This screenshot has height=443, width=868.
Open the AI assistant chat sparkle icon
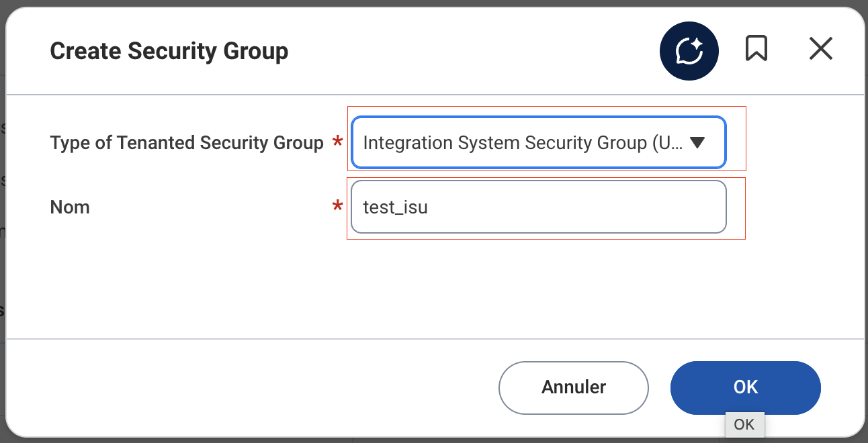click(x=689, y=50)
